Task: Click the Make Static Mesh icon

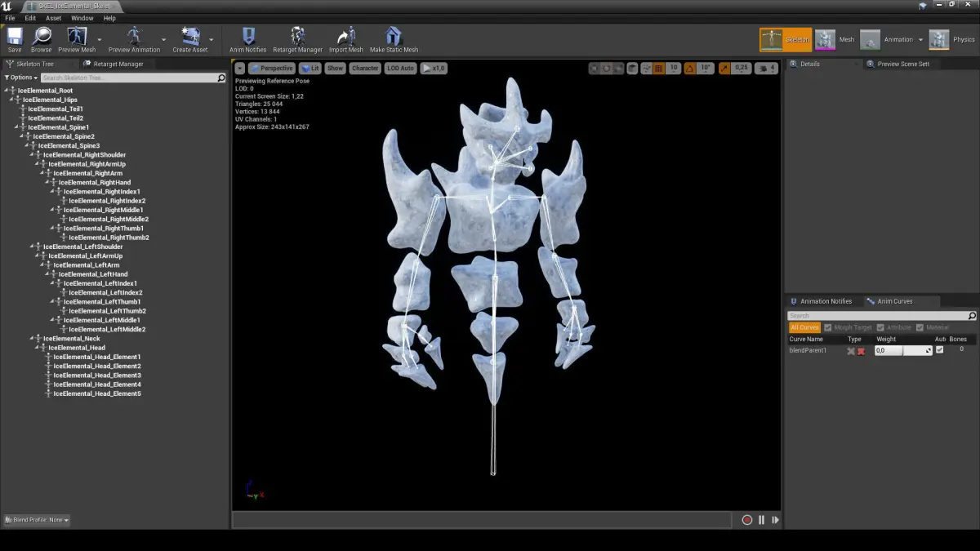Action: 394,36
